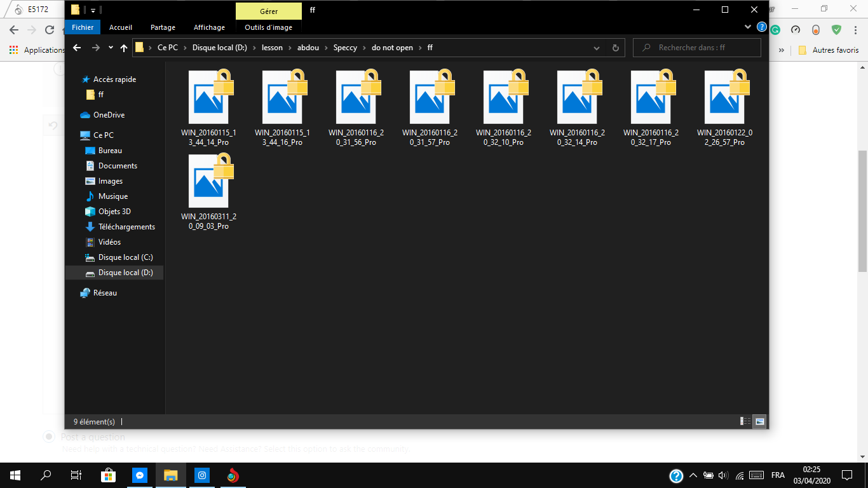The width and height of the screenshot is (868, 488).
Task: Open the action center notifications
Action: coord(847,475)
